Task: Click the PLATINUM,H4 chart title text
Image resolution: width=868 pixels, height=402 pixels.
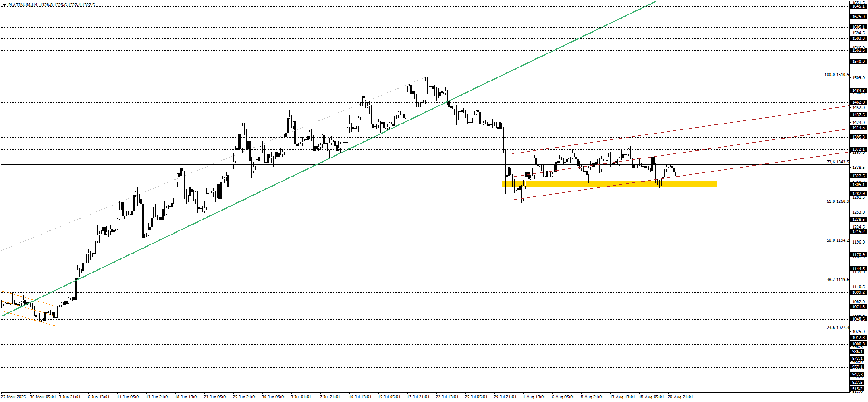Action: (23, 5)
